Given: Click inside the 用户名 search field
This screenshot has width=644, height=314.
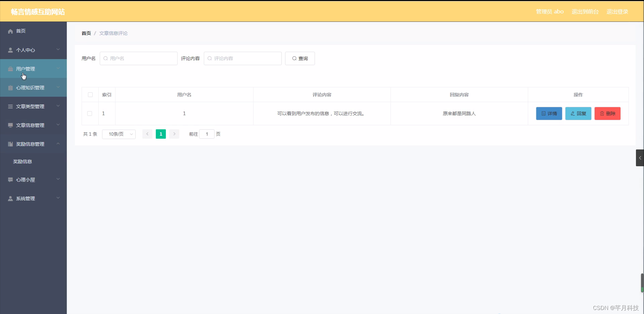Looking at the screenshot, I should pos(139,58).
